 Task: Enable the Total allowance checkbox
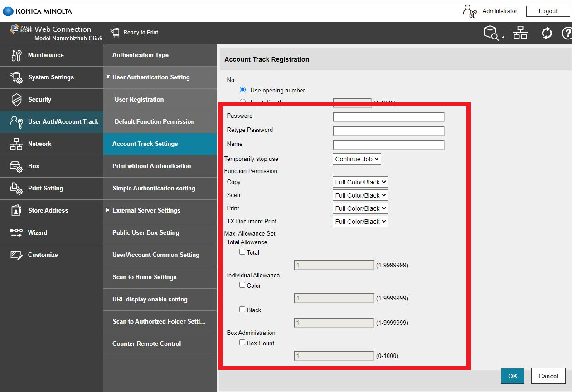pos(242,252)
